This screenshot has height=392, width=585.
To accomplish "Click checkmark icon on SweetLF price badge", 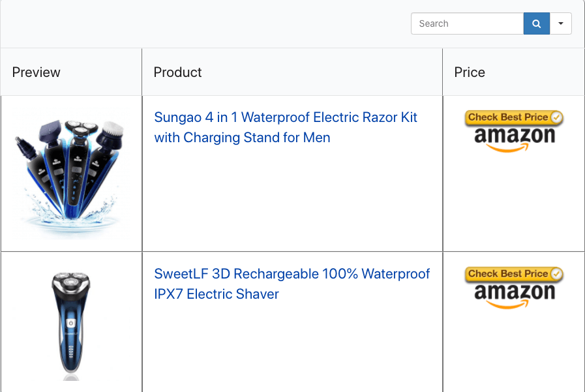I will (x=556, y=274).
